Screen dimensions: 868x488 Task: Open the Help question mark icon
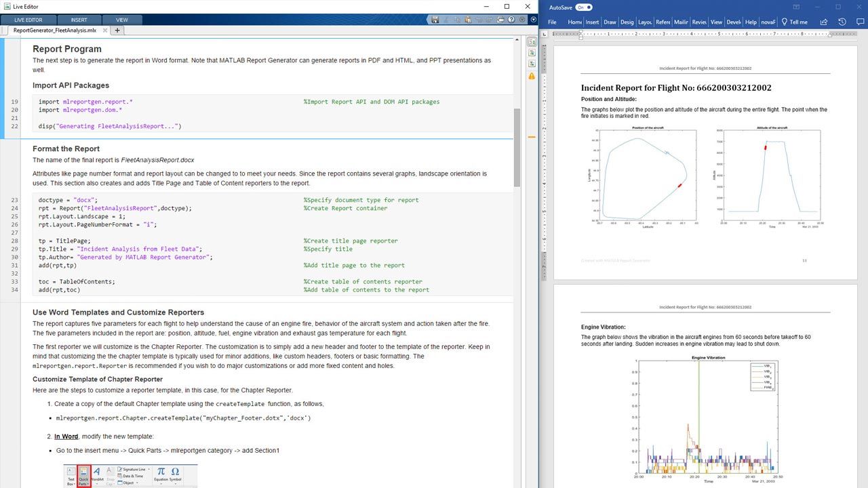click(512, 20)
